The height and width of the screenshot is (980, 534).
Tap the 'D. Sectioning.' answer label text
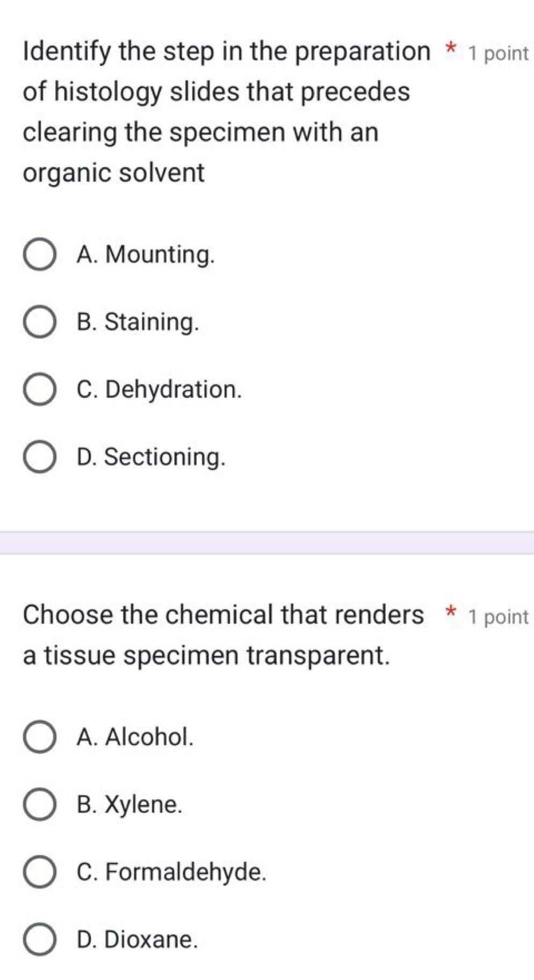pyautogui.click(x=151, y=457)
